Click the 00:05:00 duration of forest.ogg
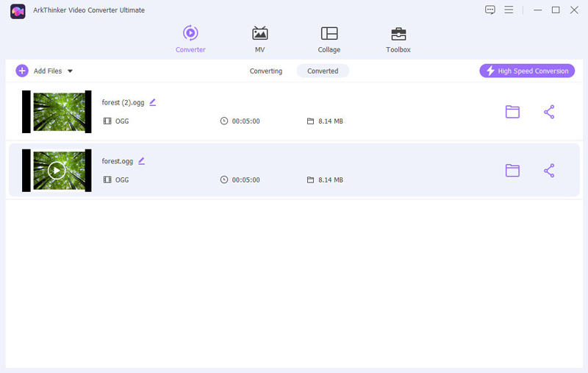 (x=246, y=180)
